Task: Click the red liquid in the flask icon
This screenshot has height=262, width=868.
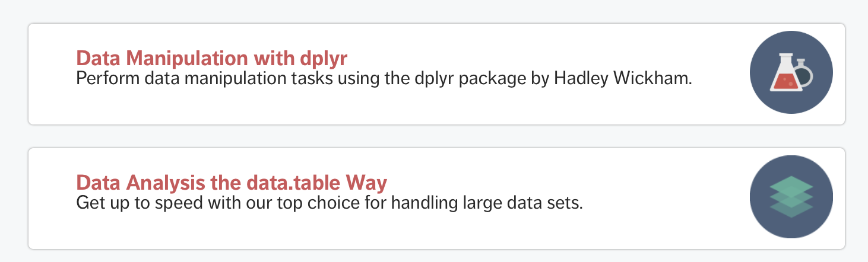Action: click(785, 82)
